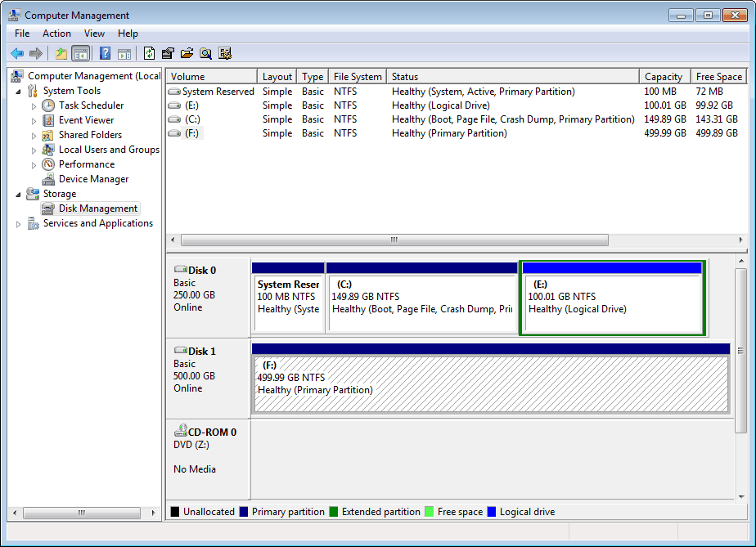Image resolution: width=756 pixels, height=547 pixels.
Task: Expand Services and Applications node
Action: click(18, 224)
